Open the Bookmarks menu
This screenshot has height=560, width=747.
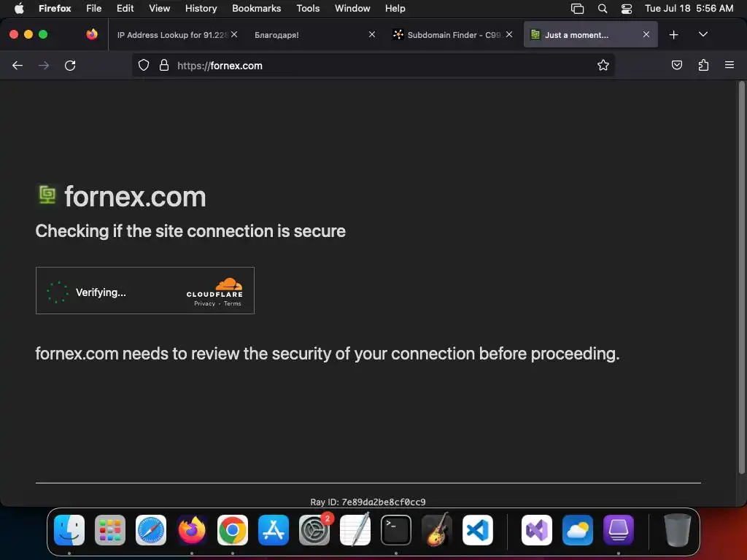pos(256,9)
